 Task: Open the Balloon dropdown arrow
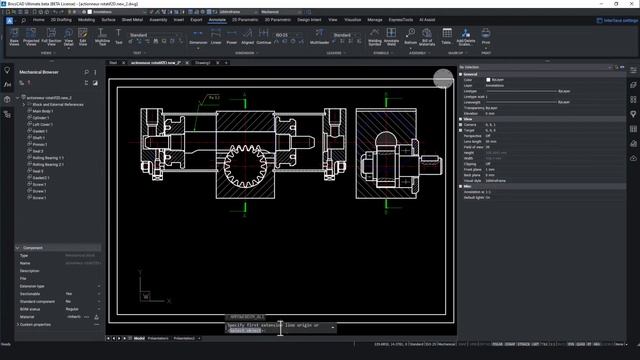411,48
